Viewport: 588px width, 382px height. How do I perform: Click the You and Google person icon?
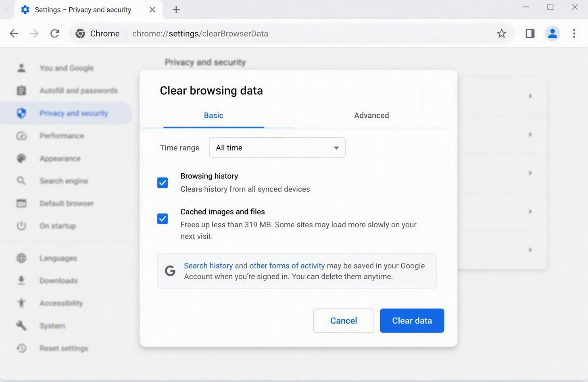tap(21, 68)
